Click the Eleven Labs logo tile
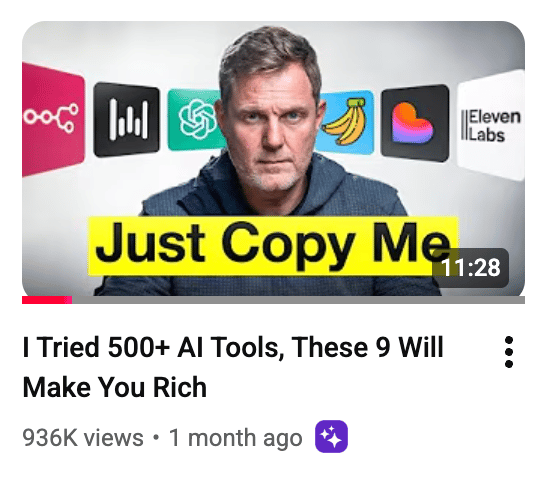This screenshot has width=538, height=494. pyautogui.click(x=491, y=125)
